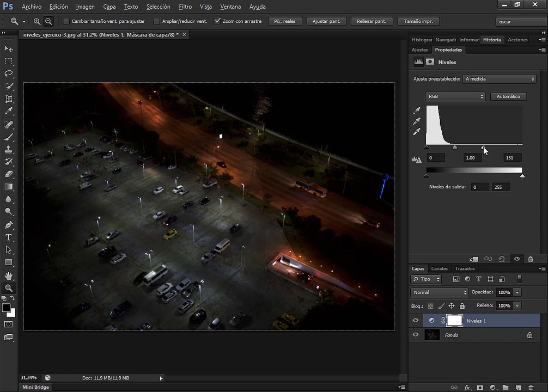The width and height of the screenshot is (548, 392).
Task: Click the Zoom In icon in options bar
Action: (36, 21)
